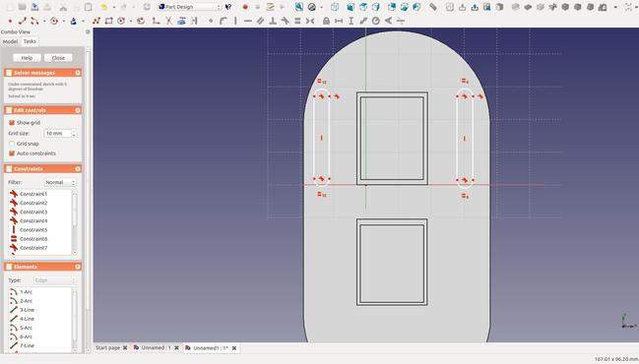Select the Create line sketch tool
This screenshot has height=364, width=639.
point(23,21)
